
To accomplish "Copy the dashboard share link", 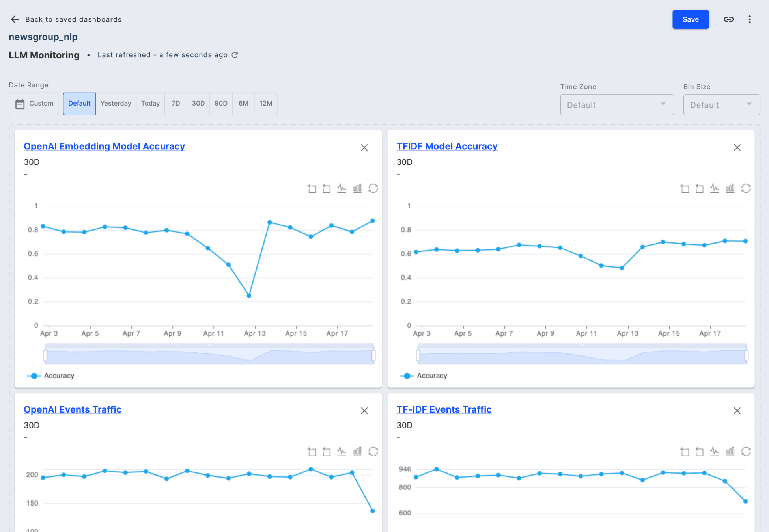I will click(728, 19).
